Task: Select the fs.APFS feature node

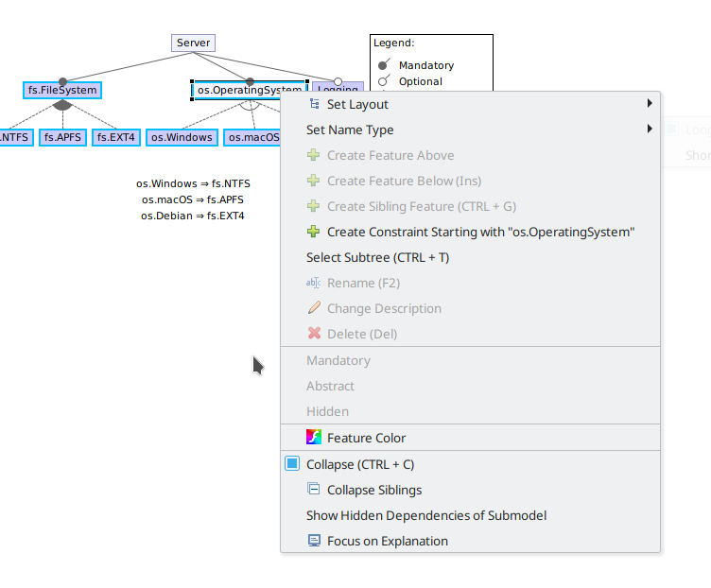Action: [x=62, y=137]
